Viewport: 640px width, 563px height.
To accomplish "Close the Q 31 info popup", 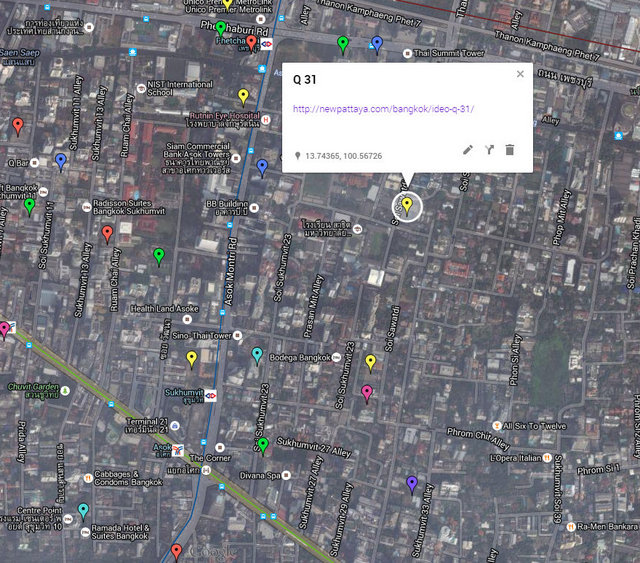I will [x=520, y=74].
